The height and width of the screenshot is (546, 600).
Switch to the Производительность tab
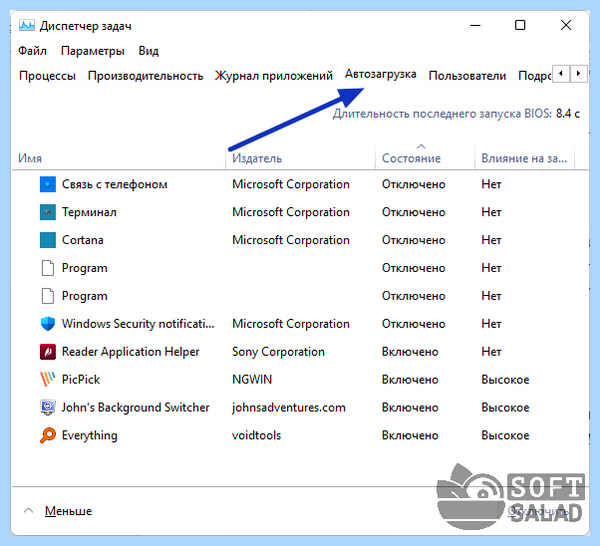coord(145,76)
